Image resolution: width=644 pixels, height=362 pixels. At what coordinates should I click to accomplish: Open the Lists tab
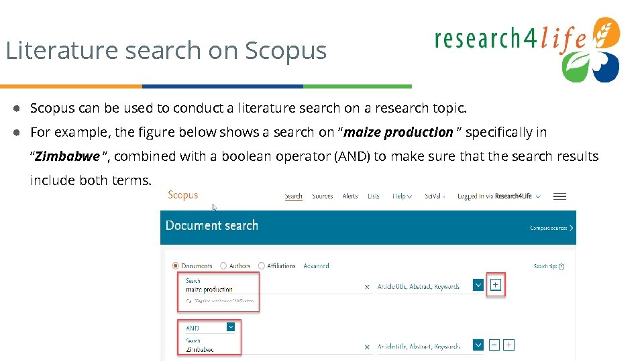(x=374, y=196)
